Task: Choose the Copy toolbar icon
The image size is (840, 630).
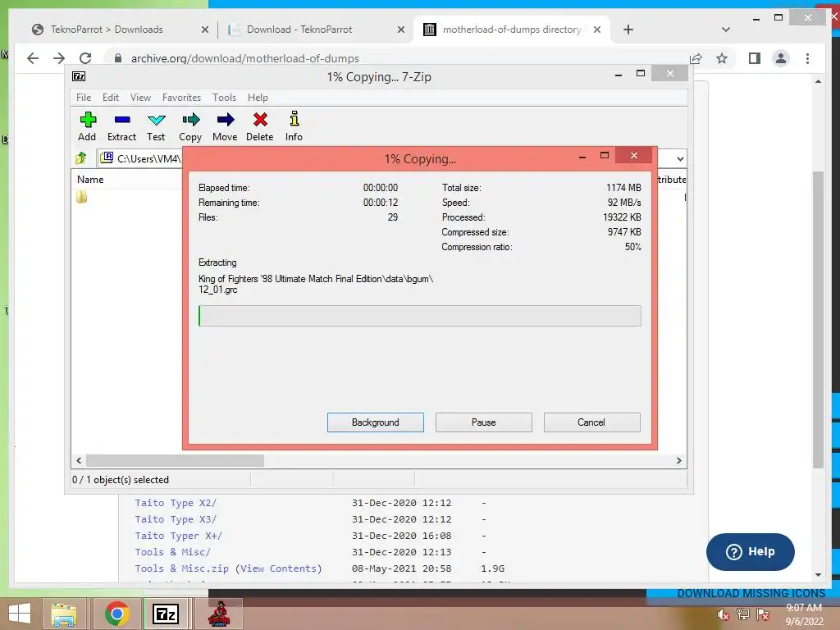Action: 190,120
